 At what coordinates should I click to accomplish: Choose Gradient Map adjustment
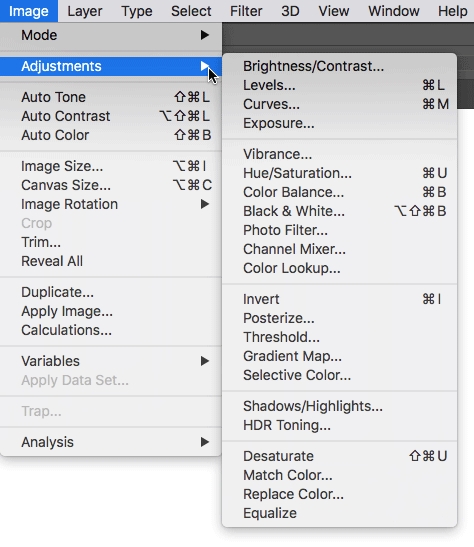[339, 356]
